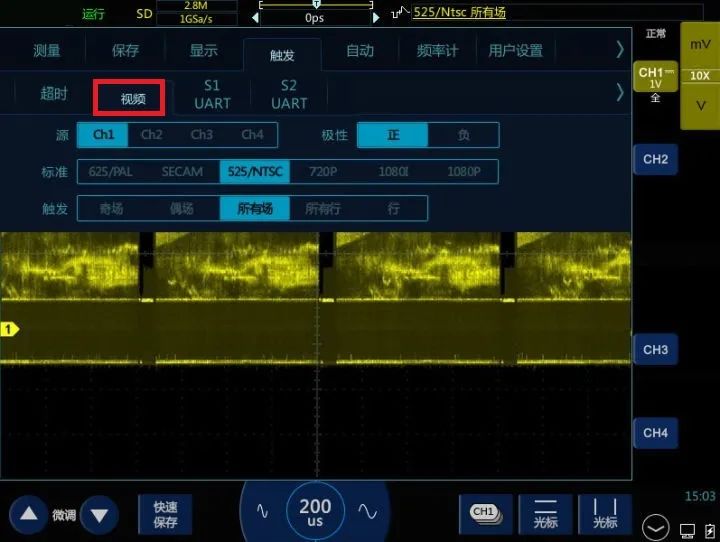
Task: Set trigger source to Ch1
Action: pos(103,135)
